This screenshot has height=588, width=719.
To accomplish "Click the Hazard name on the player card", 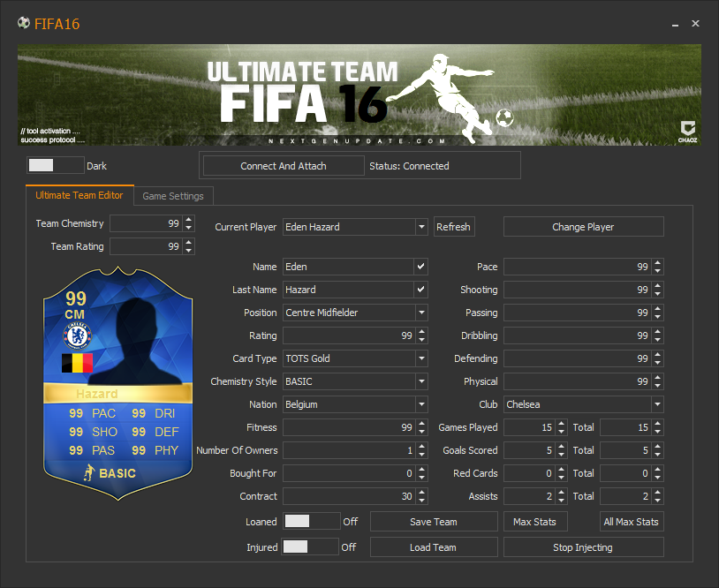I will (97, 394).
